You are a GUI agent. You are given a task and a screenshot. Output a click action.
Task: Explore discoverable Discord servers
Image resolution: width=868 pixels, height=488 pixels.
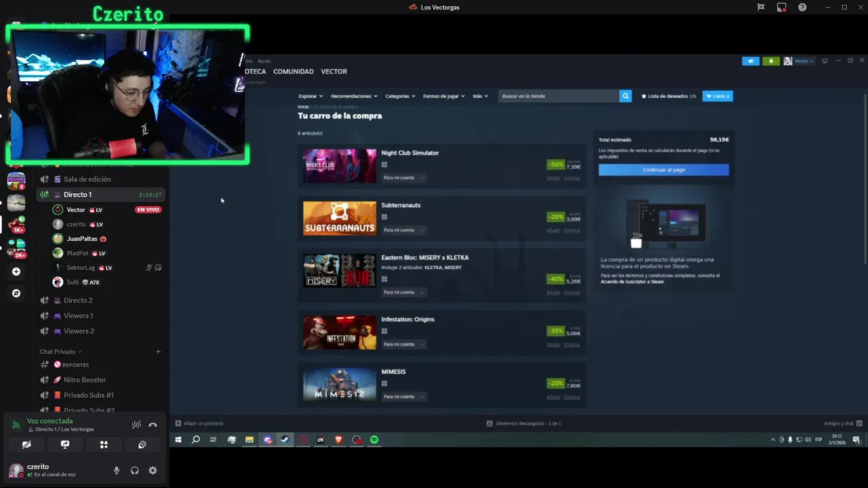[16, 293]
